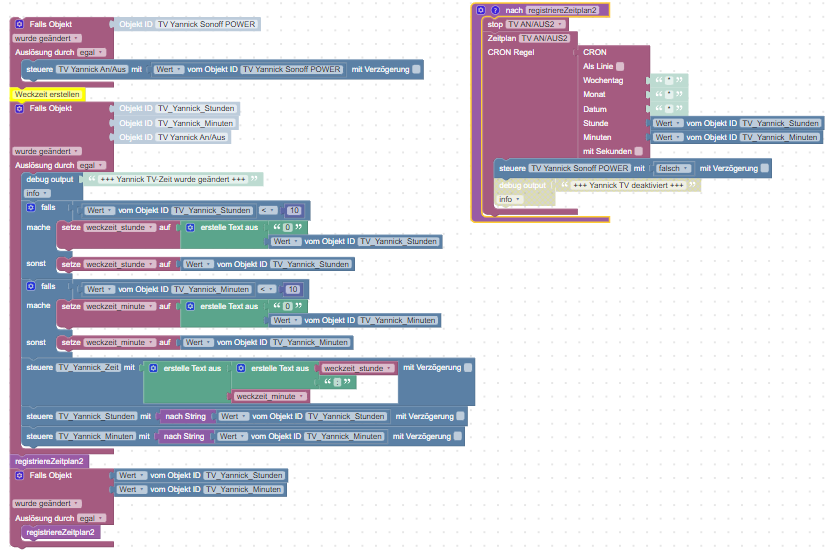
Task: Open wurde geändert dropdown in bottom Falls Objekt block
Action: point(47,503)
